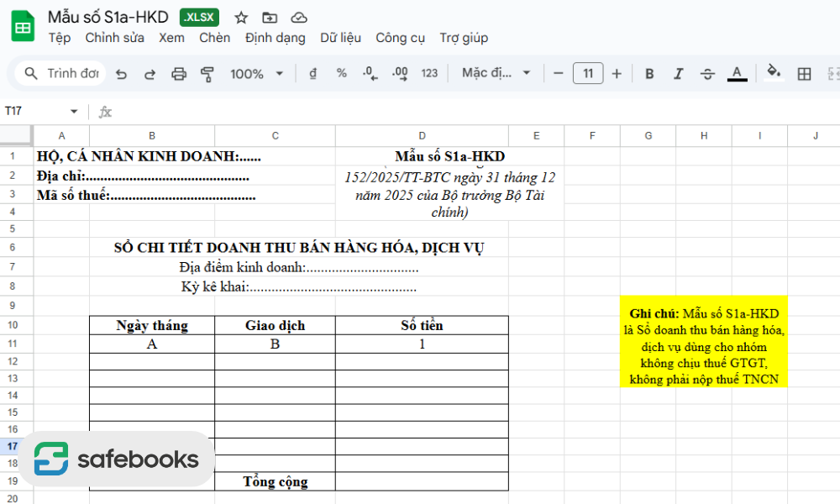Print the spreadsheet using printer icon

178,74
